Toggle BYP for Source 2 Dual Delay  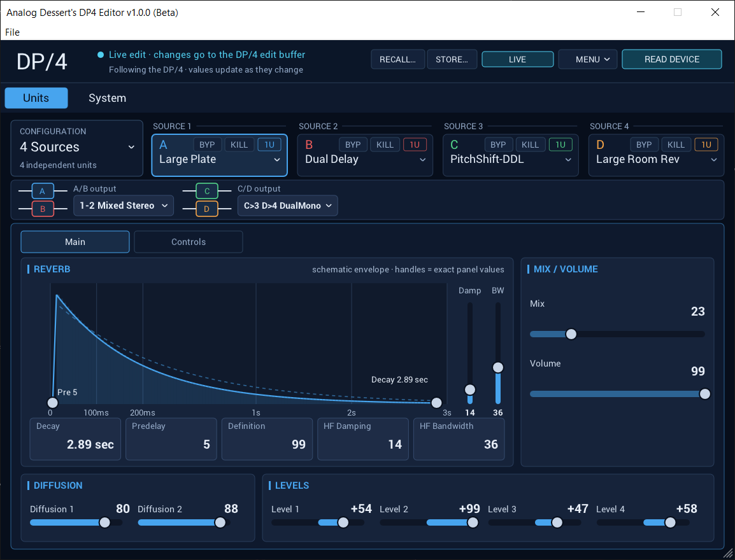click(x=353, y=144)
